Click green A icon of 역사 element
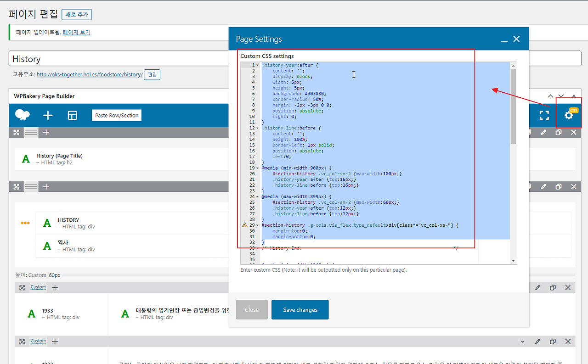Screen dimensions: 588x364 tap(47, 246)
